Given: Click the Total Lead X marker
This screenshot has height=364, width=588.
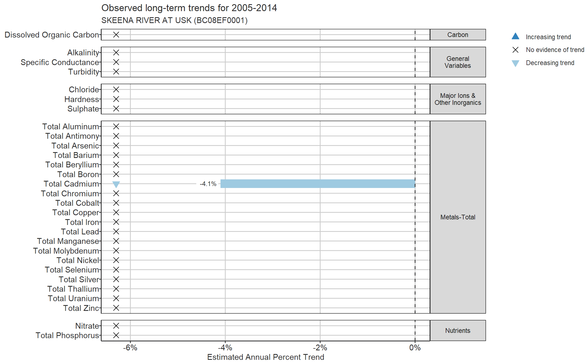Looking at the screenshot, I should point(116,232).
